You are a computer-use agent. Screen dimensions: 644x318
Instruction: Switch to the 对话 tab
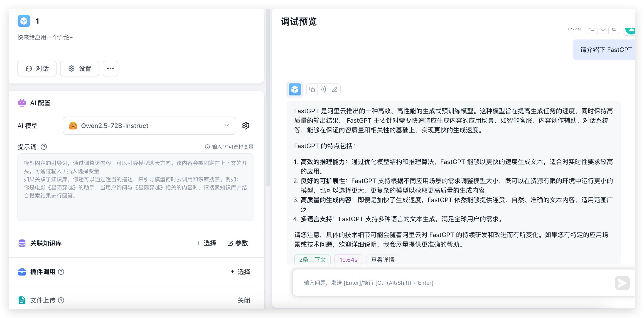(37, 68)
